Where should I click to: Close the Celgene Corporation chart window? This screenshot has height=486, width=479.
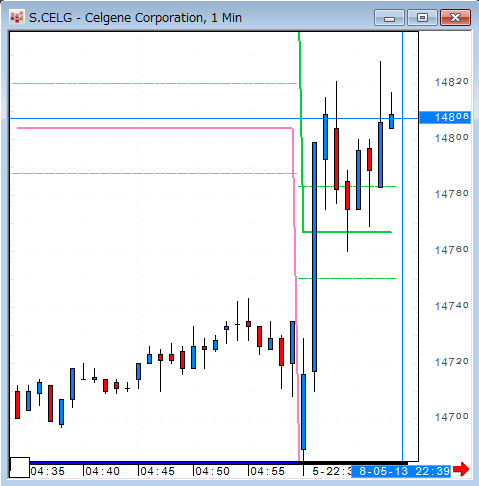455,18
